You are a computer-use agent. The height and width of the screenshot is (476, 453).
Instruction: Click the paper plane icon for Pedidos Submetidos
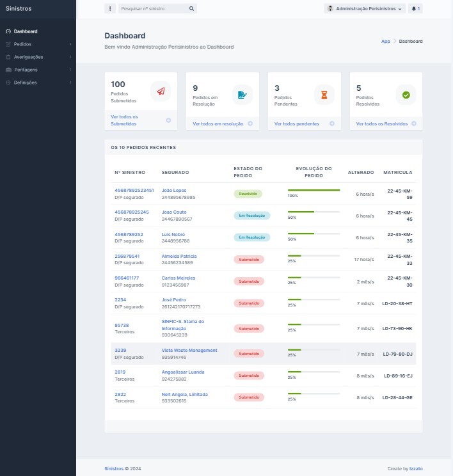click(161, 92)
